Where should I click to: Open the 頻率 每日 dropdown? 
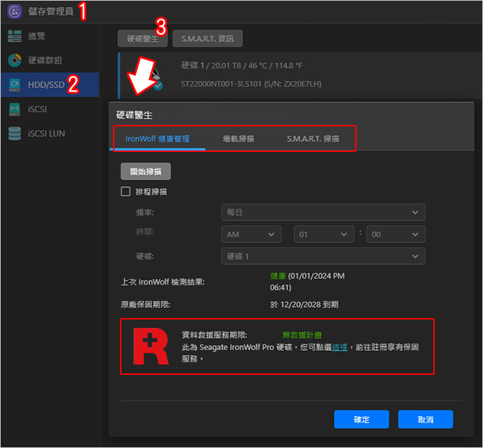(323, 212)
